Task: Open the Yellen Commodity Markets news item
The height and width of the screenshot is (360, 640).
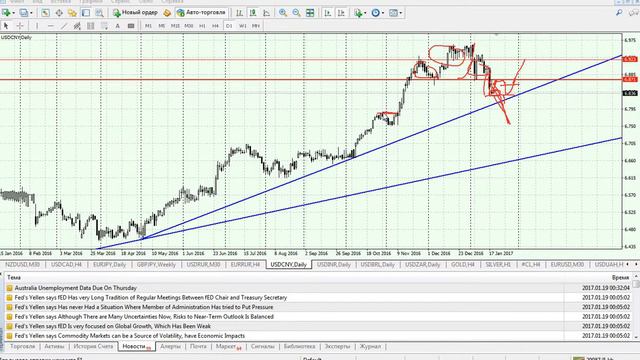Action: coord(130,336)
